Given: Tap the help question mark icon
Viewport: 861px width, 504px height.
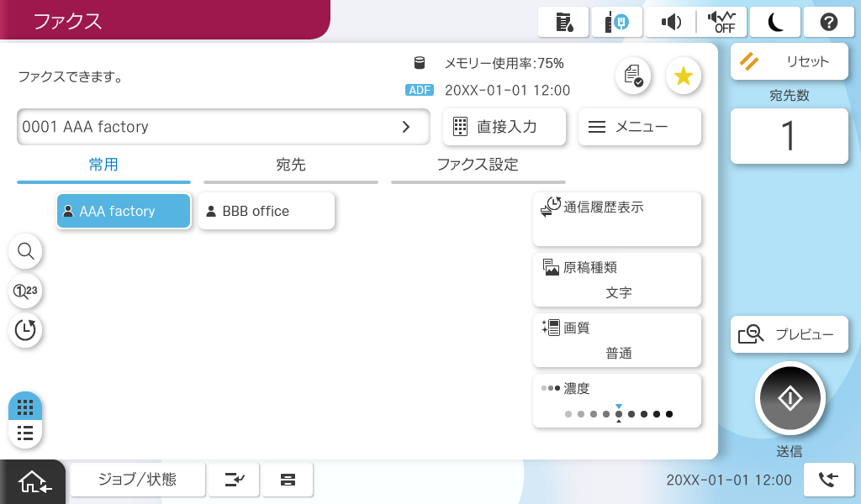Looking at the screenshot, I should (828, 22).
